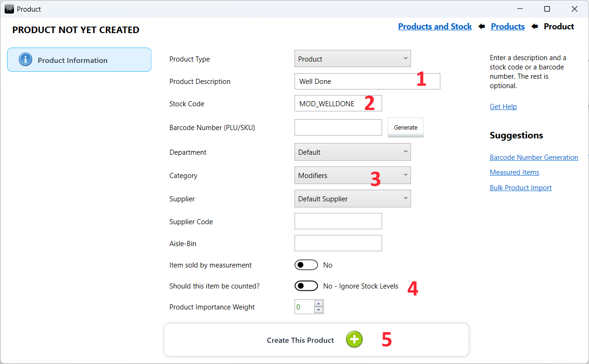
Task: Click the blue info icon beside Product Information
Action: 25,60
